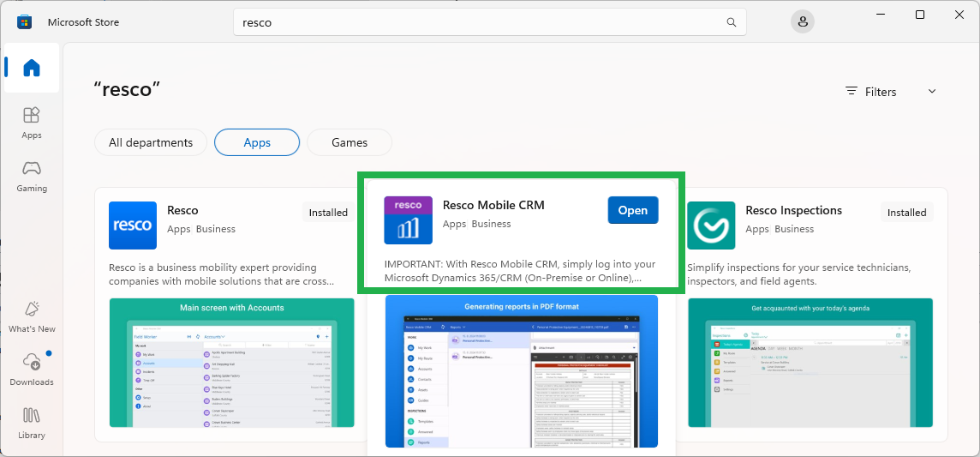980x457 pixels.
Task: Open Main screen with Accounts screenshot
Action: [232, 363]
